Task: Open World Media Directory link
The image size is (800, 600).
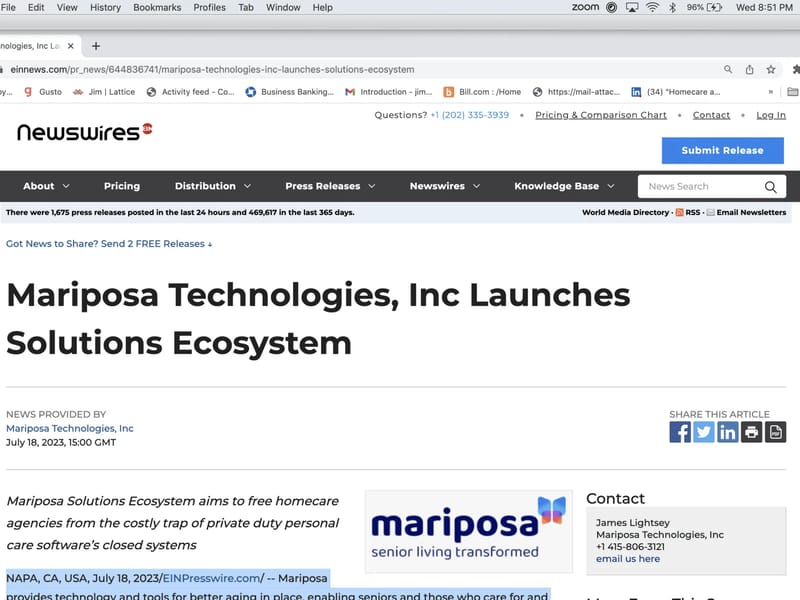Action: 625,212
